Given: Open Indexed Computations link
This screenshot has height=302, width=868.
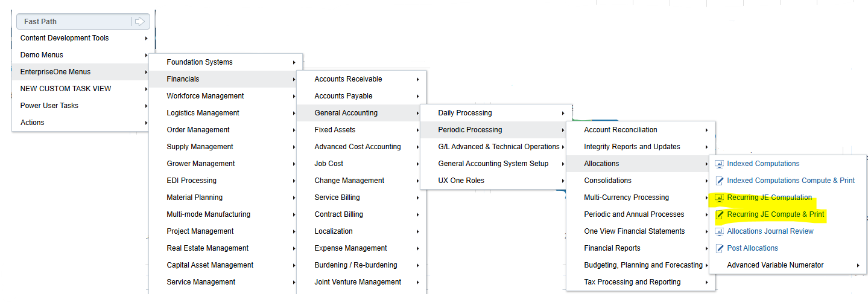Looking at the screenshot, I should tap(763, 164).
